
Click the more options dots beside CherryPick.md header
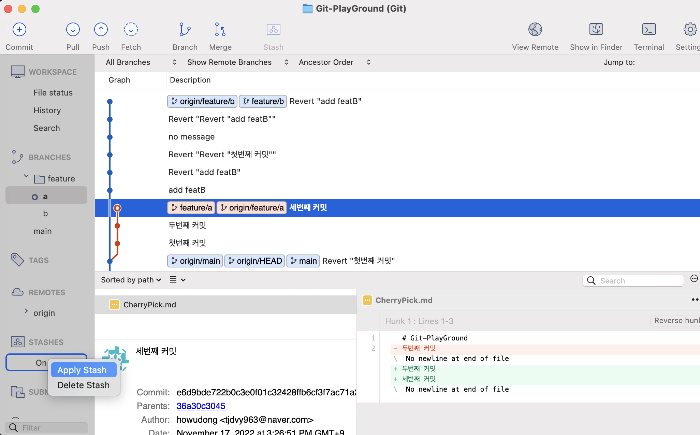(x=695, y=300)
